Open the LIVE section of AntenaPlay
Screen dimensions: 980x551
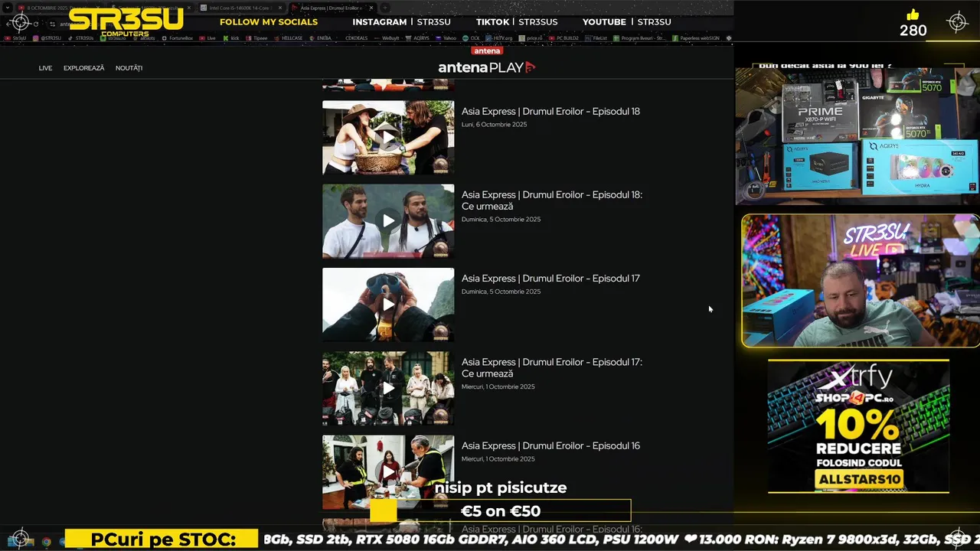[x=45, y=68]
